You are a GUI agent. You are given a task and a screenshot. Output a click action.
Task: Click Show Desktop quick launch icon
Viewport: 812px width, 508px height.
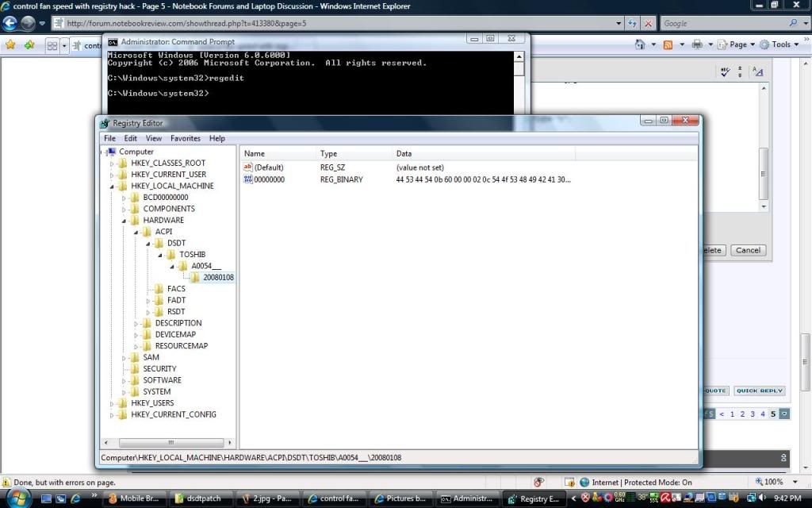46,498
